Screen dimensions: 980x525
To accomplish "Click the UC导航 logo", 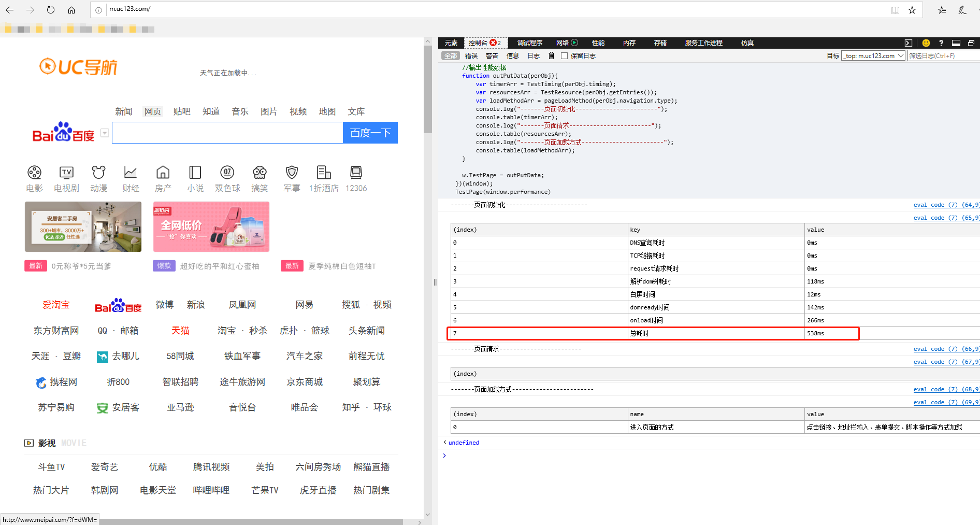I will [78, 67].
